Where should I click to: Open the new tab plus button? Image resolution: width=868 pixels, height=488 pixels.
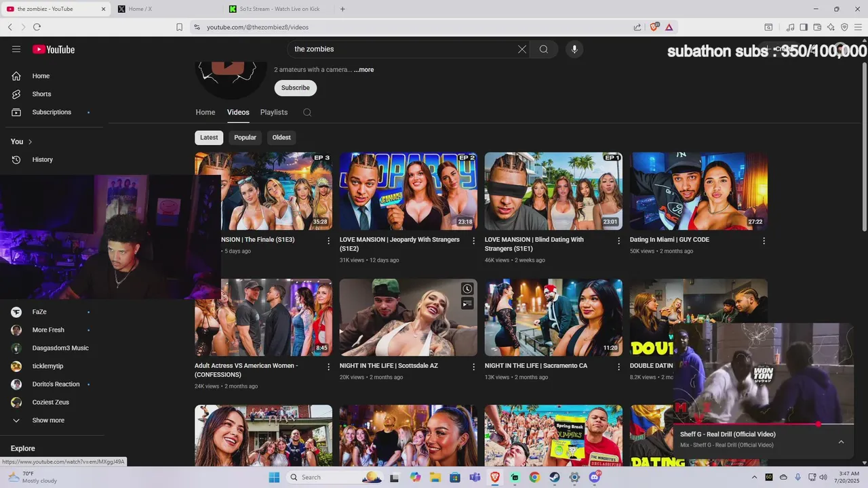[x=342, y=9]
